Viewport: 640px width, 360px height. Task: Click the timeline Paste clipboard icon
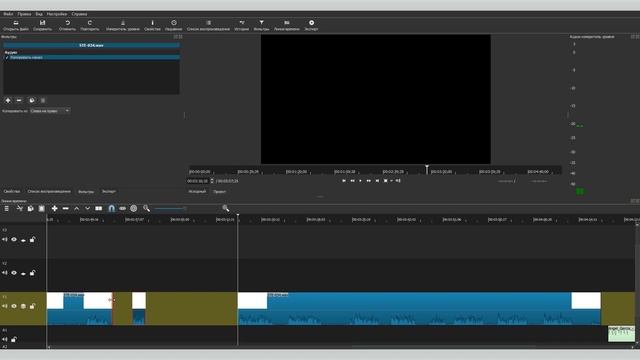pyautogui.click(x=41, y=209)
